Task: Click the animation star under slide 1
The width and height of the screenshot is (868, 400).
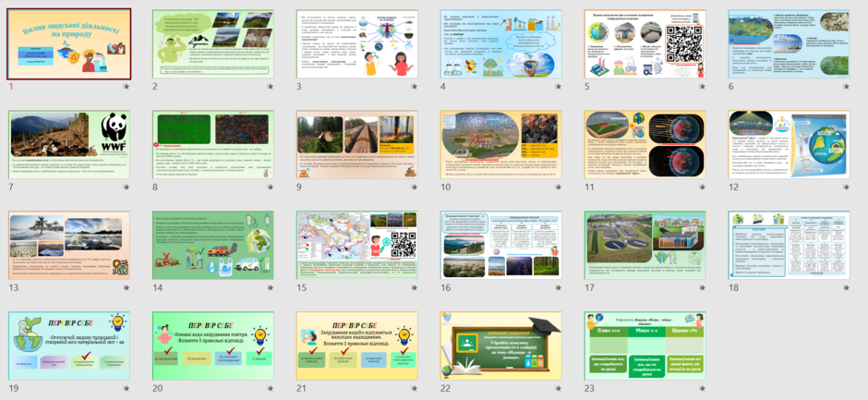Action: (127, 87)
